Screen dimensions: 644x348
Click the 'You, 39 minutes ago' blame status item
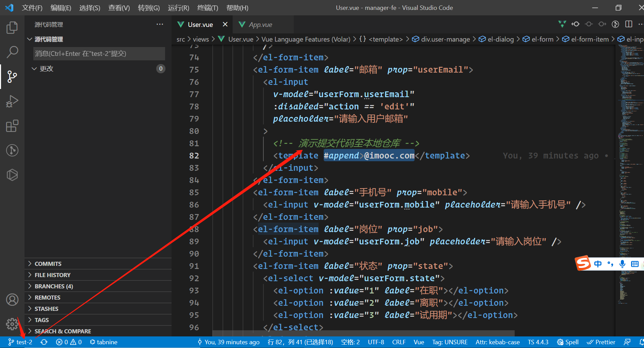coord(228,342)
